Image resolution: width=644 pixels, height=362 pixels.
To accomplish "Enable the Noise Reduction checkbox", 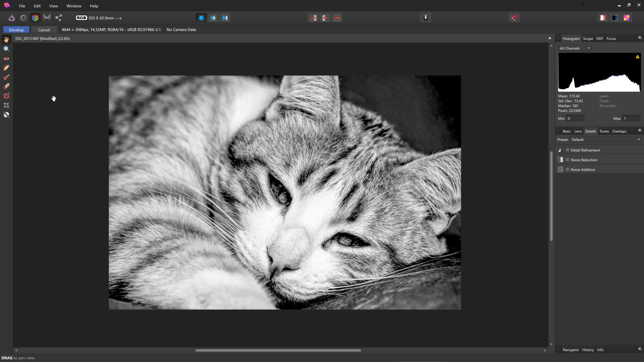I will point(568,160).
